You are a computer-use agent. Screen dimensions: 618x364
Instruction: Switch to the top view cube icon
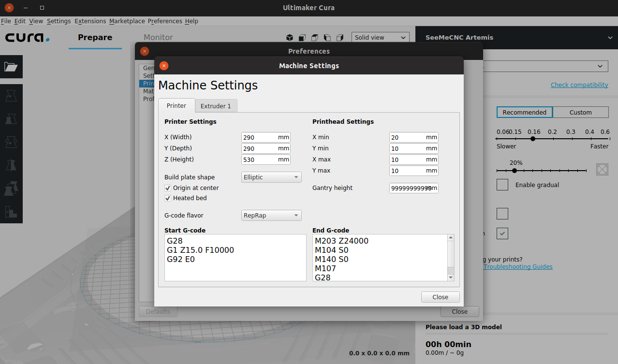tap(315, 37)
